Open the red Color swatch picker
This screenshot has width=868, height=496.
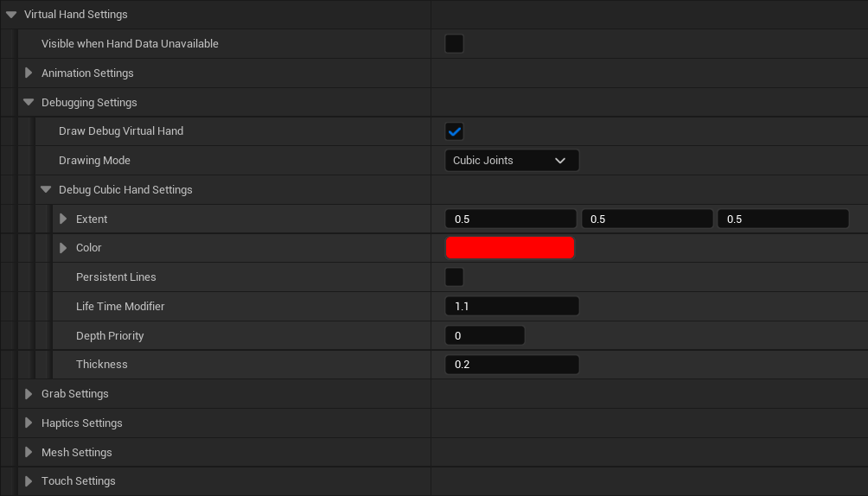[x=510, y=248]
